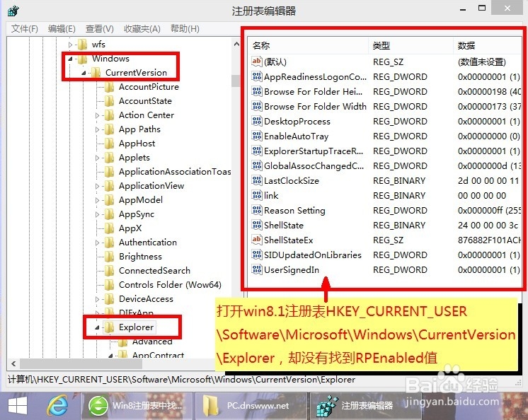
Task: Expand the Authentication node
Action: tap(97, 243)
